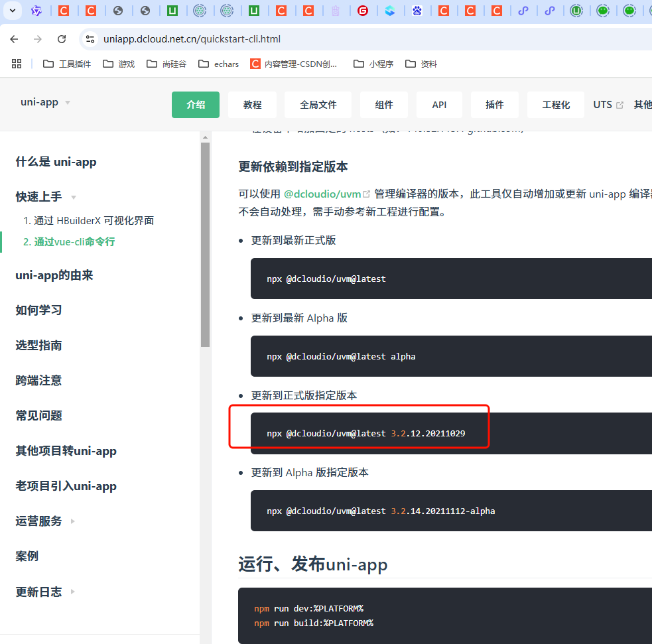Viewport: 652px width, 644px height.
Task: Open 2. 通过vue-cli命令行 sidebar item
Action: pyautogui.click(x=69, y=242)
